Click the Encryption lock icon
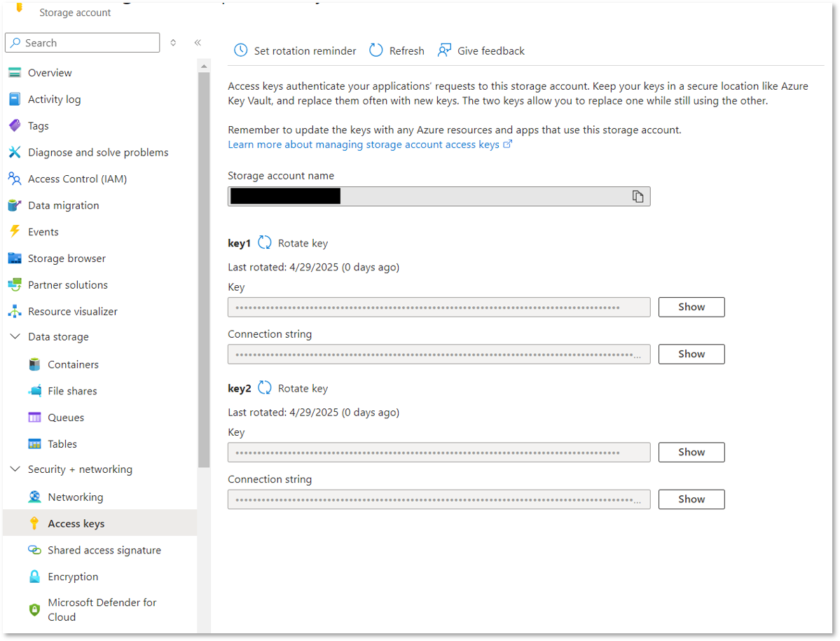840x641 pixels. tap(35, 577)
